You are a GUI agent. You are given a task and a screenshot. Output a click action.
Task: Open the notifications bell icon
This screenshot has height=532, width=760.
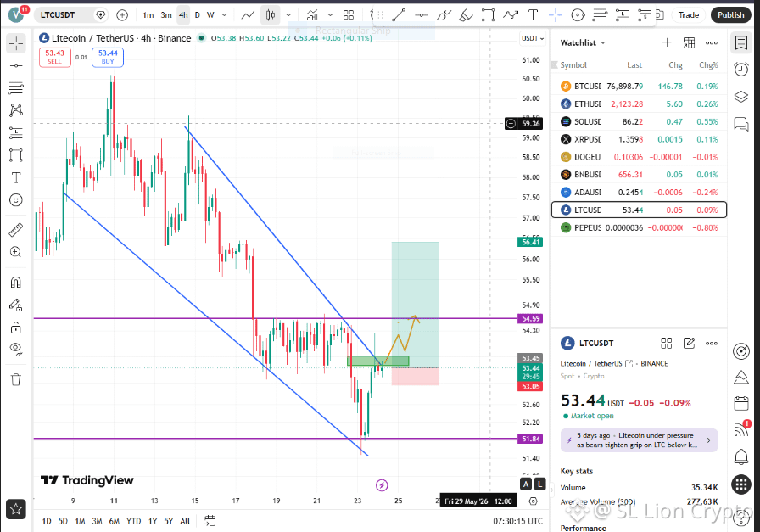[x=741, y=456]
